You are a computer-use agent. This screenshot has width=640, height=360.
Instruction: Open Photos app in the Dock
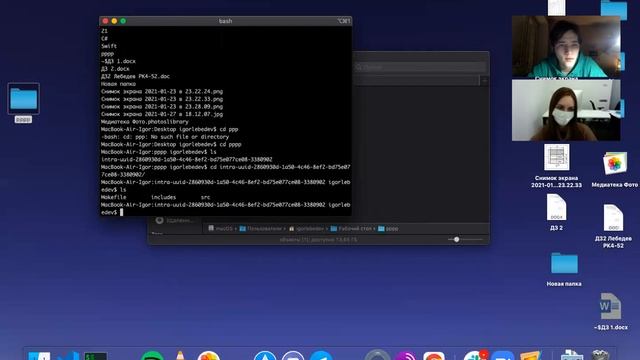(209, 356)
